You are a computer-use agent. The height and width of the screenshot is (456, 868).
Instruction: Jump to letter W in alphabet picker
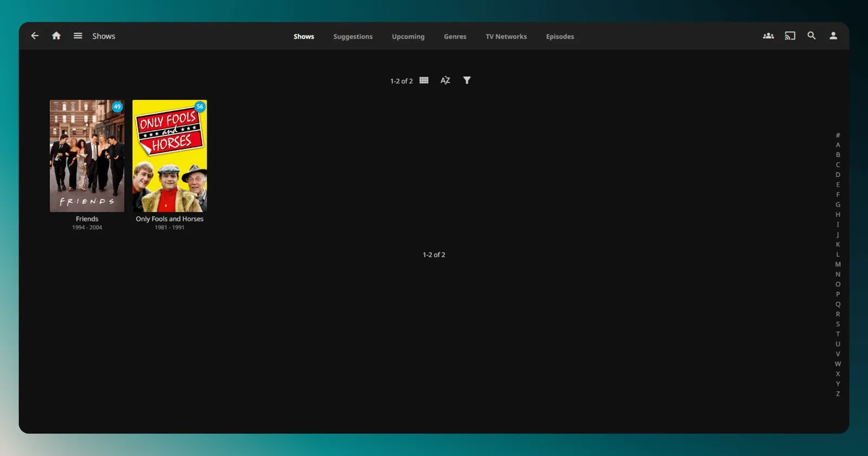[838, 364]
